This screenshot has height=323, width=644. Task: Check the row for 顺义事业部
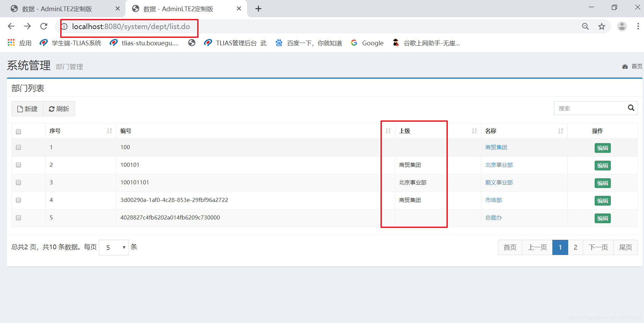[x=19, y=183]
